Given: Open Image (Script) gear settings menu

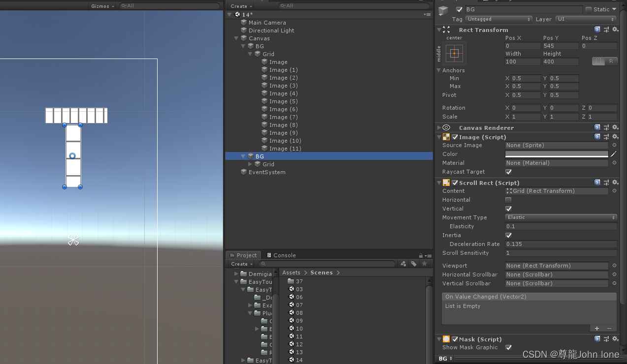Looking at the screenshot, I should tap(615, 137).
